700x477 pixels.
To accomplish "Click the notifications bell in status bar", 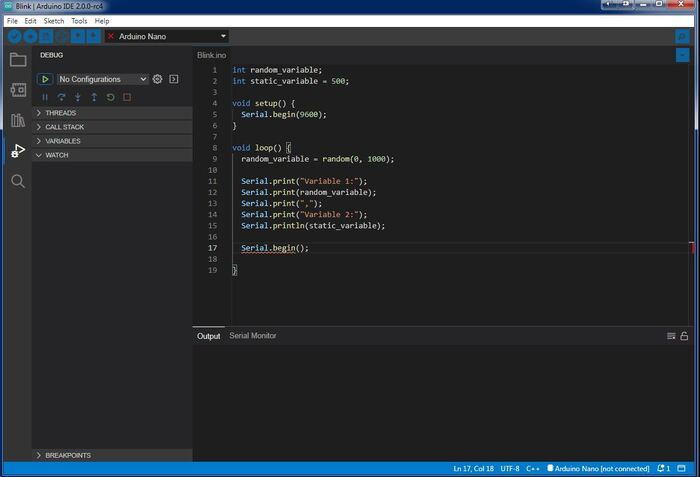I will [661, 468].
